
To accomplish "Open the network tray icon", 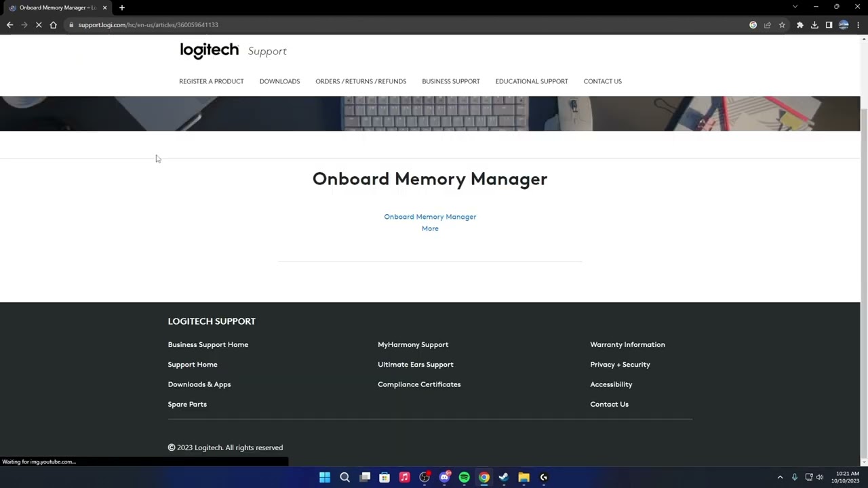I will point(809,477).
